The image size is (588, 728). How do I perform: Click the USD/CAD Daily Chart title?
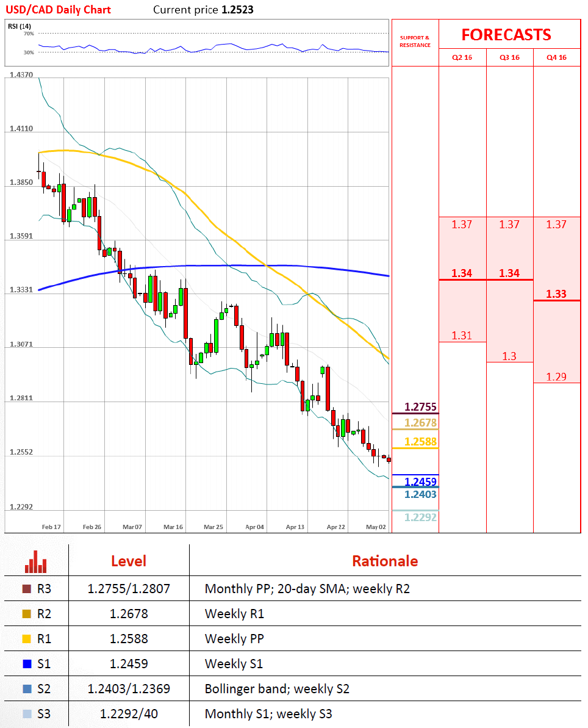pos(58,10)
